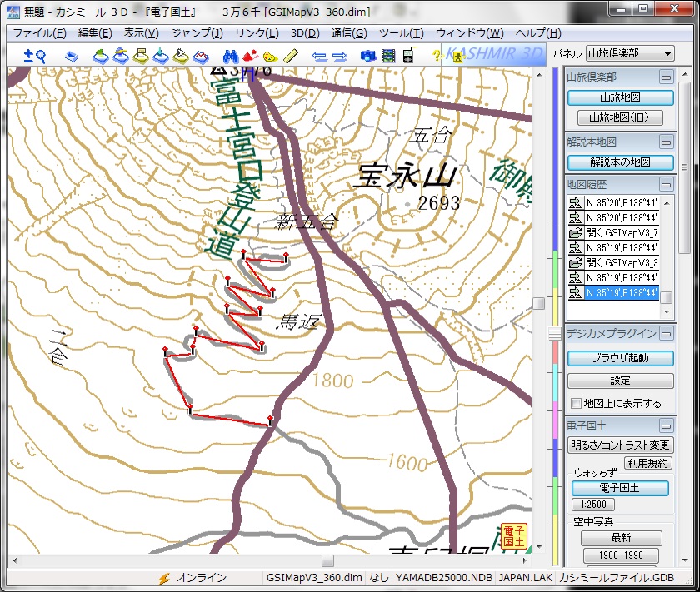The image size is (700, 592).
Task: Click the 山旅地図 button
Action: [620, 97]
